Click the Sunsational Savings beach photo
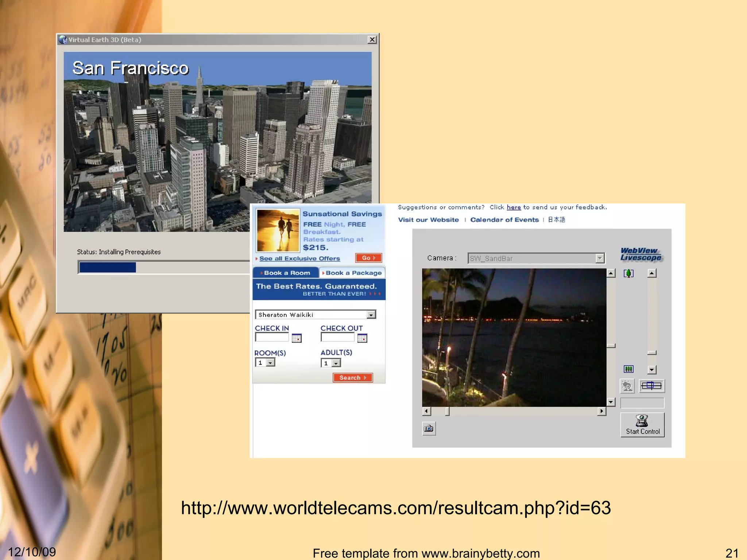The image size is (747, 560). click(x=278, y=230)
